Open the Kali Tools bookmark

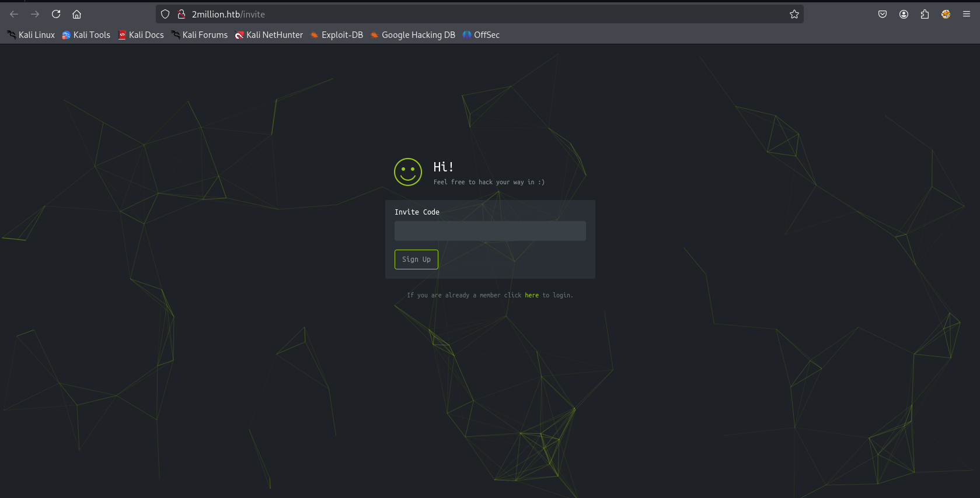pos(86,35)
